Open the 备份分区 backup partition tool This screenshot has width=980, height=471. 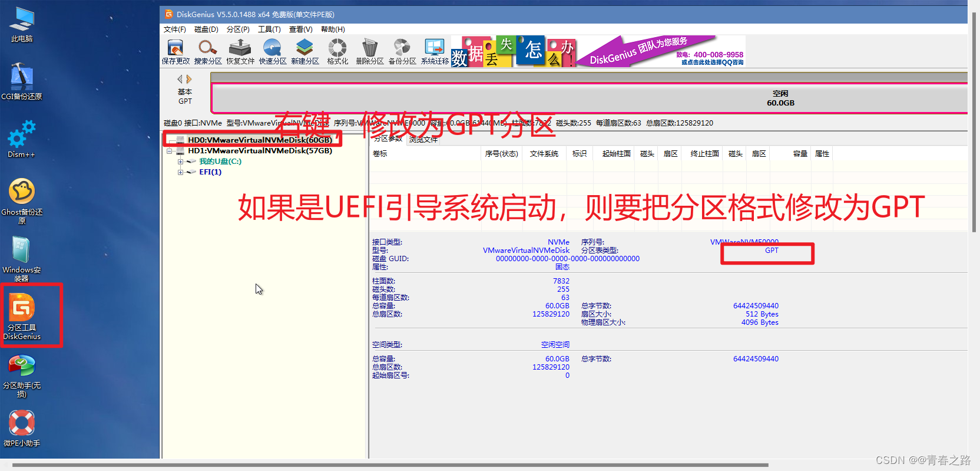click(402, 51)
